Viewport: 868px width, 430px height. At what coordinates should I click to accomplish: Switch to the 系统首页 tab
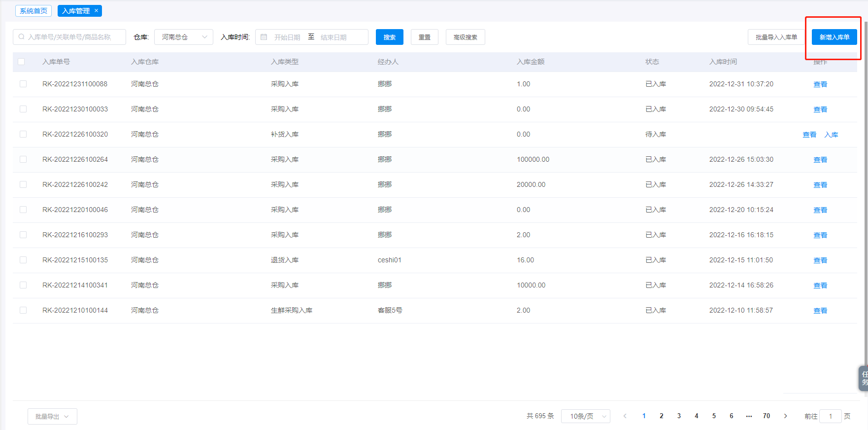pos(33,11)
